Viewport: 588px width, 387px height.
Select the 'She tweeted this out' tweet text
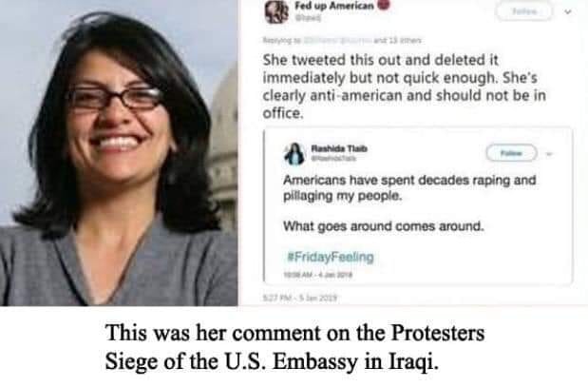click(x=404, y=87)
